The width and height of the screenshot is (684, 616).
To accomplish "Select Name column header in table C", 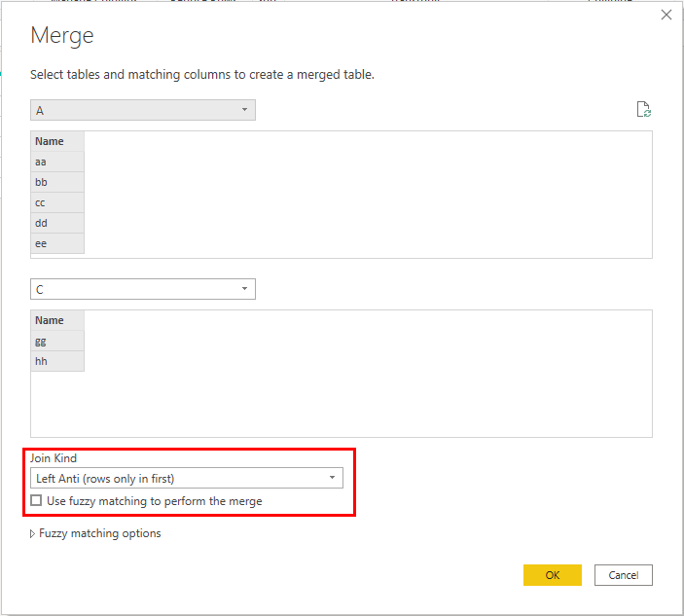I will tap(57, 320).
